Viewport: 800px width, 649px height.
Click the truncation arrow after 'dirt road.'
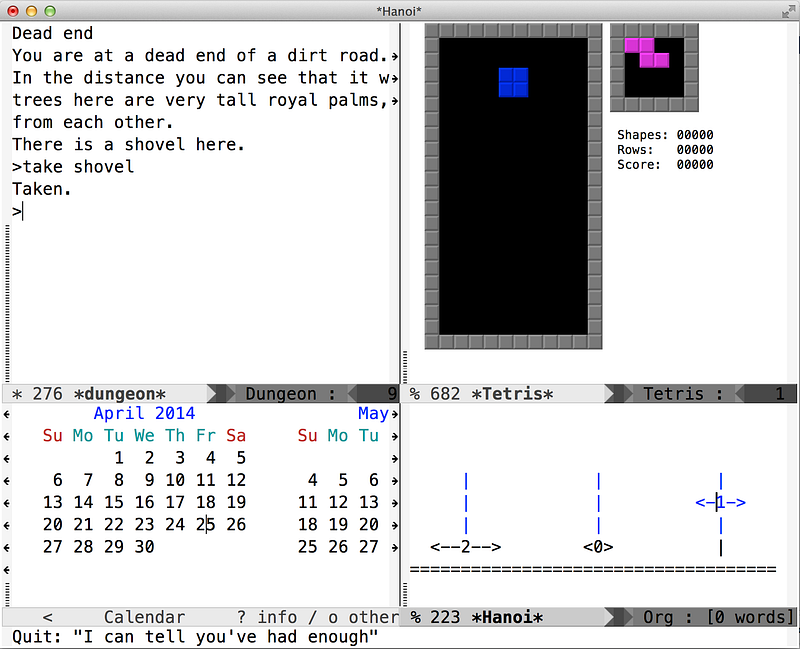(395, 56)
